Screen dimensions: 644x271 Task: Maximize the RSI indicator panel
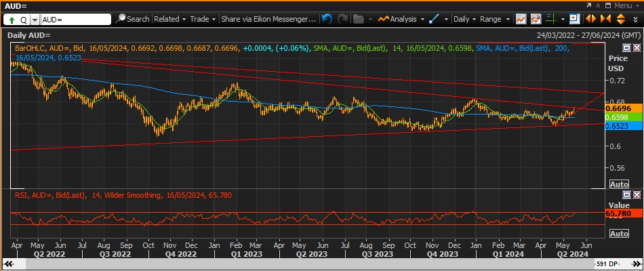point(626,194)
